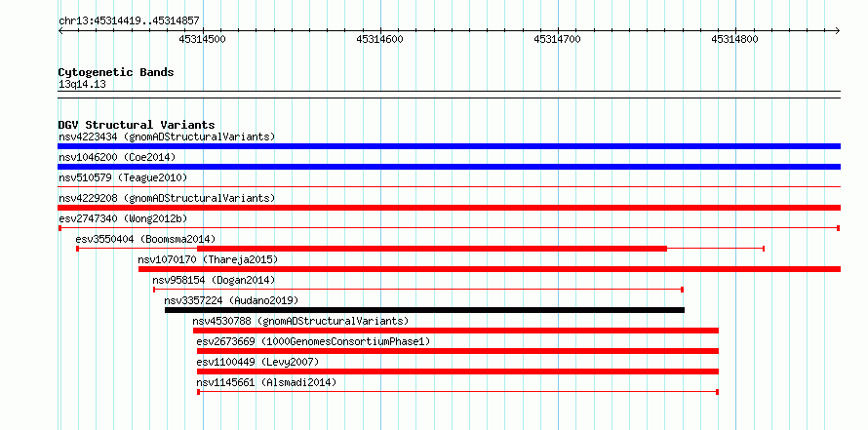The width and height of the screenshot is (868, 430).
Task: Click ruler position 45314800
Action: point(734,39)
